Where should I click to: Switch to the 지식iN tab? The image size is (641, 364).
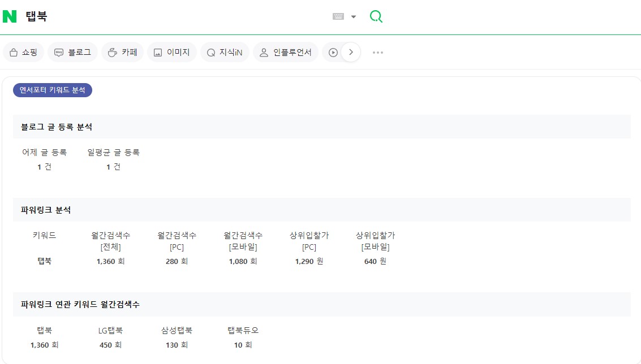[225, 51]
